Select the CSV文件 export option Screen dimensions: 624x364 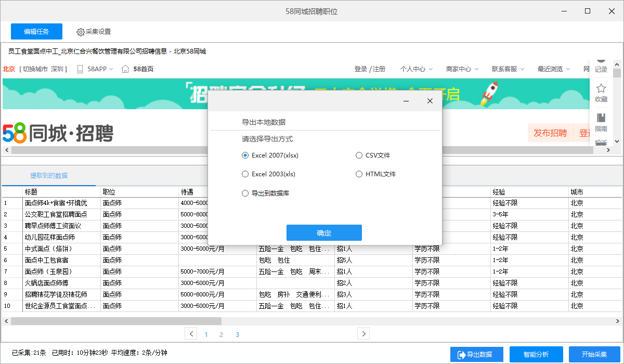(373, 155)
